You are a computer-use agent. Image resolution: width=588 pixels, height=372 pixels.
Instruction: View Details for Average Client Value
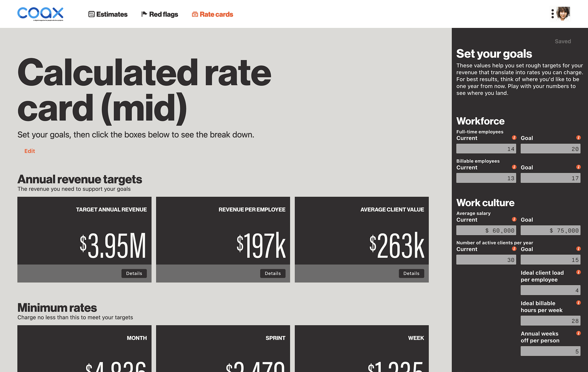(x=411, y=273)
